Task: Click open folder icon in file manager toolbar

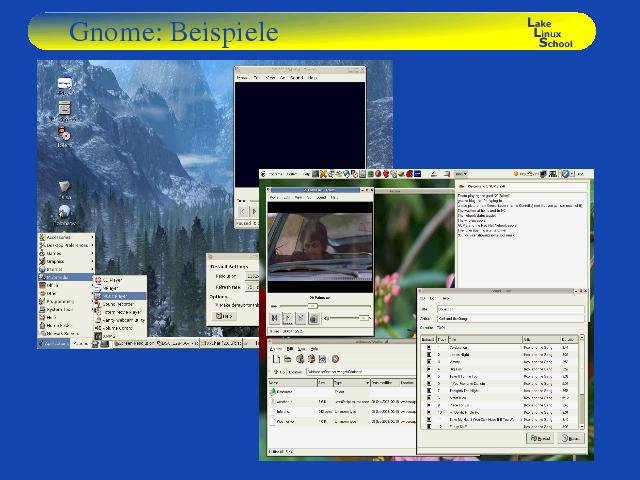Action: [x=288, y=359]
